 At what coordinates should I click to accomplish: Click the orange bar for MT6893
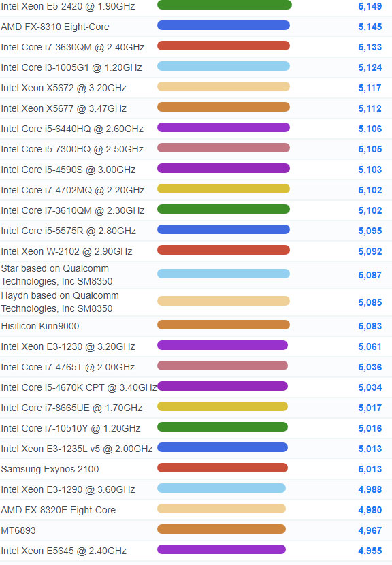click(x=222, y=529)
